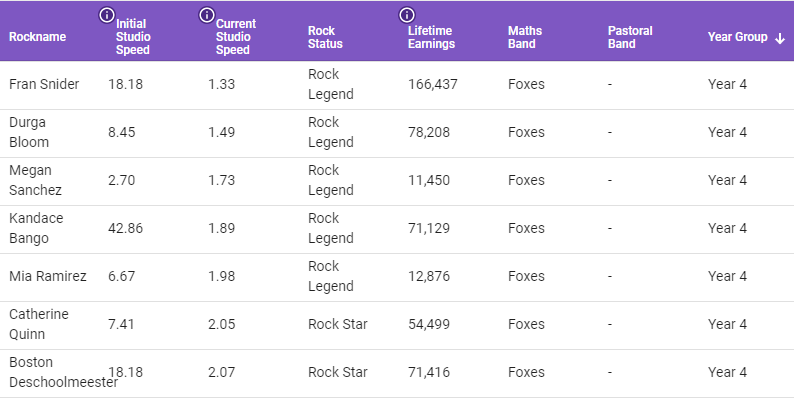Sort by Initial Studio Speed header
Viewport: 794px width, 402px height.
(x=133, y=36)
